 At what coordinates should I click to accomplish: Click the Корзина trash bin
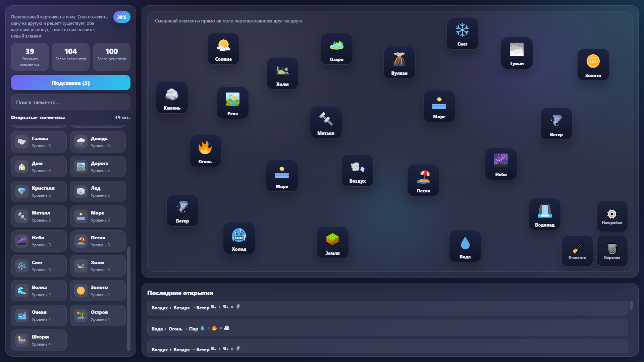pos(612,251)
